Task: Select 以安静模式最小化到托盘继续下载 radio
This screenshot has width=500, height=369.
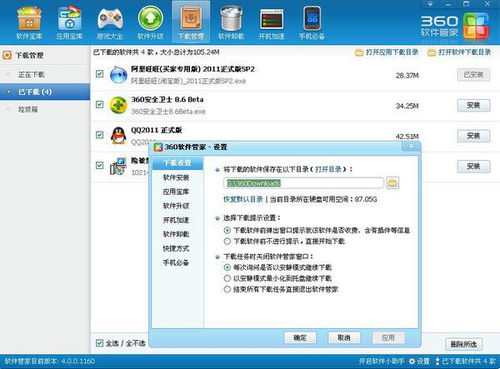Action: pos(227,278)
